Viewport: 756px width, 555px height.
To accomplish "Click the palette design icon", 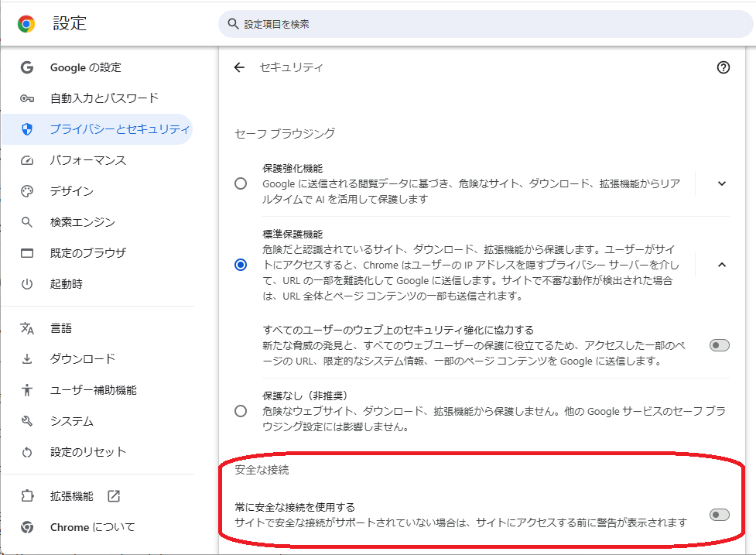I will click(x=27, y=191).
